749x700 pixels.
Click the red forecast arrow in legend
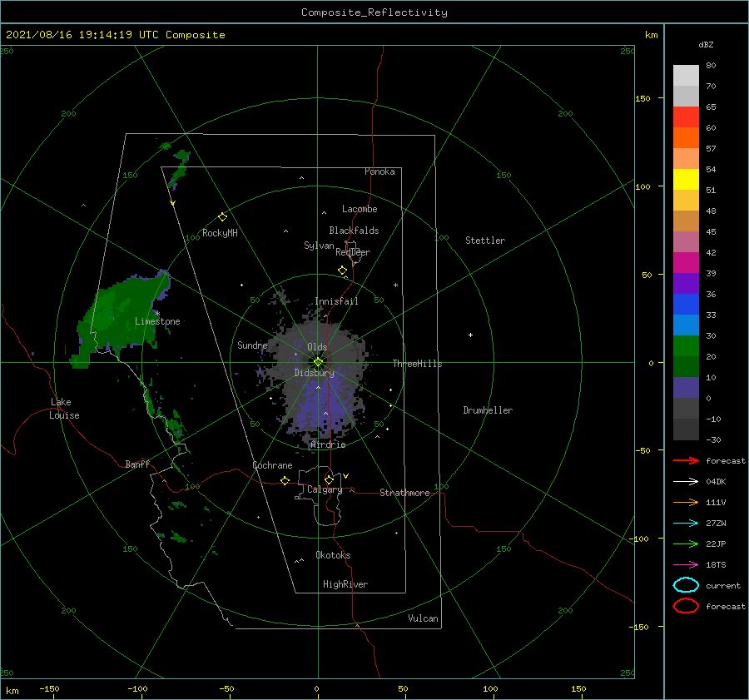tap(686, 460)
